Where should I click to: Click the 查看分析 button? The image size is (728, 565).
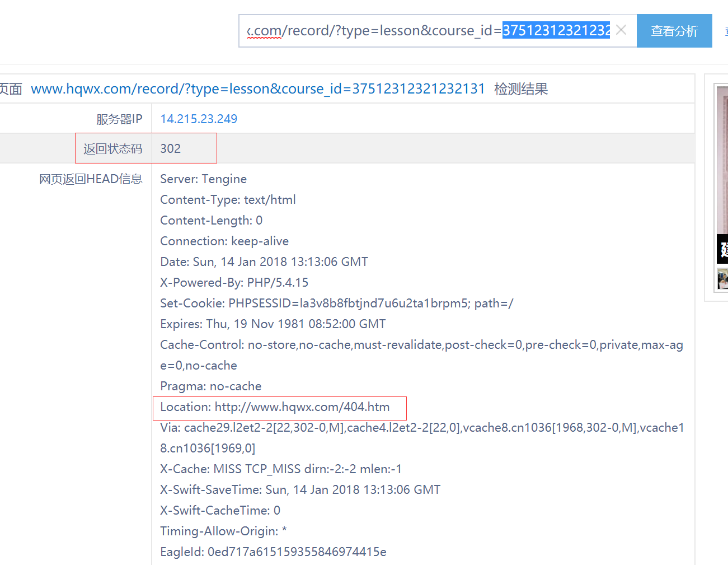tap(674, 31)
